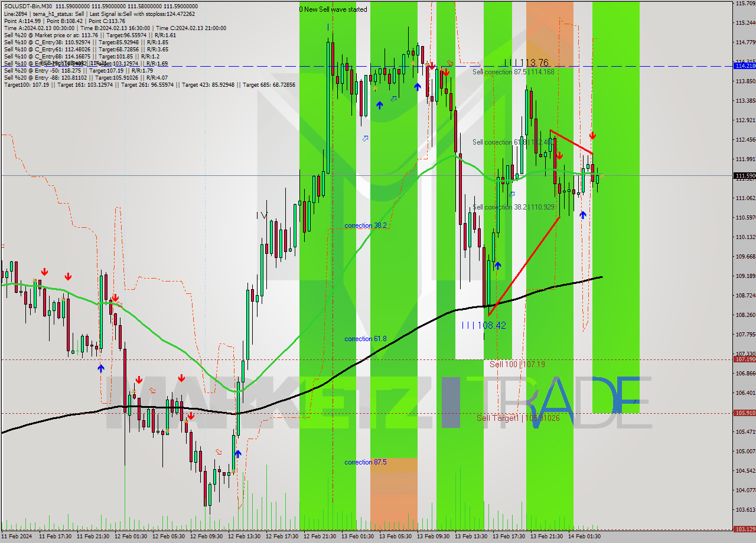Click the 108.260 price axis value
The width and height of the screenshot is (756, 543).
pyautogui.click(x=745, y=315)
